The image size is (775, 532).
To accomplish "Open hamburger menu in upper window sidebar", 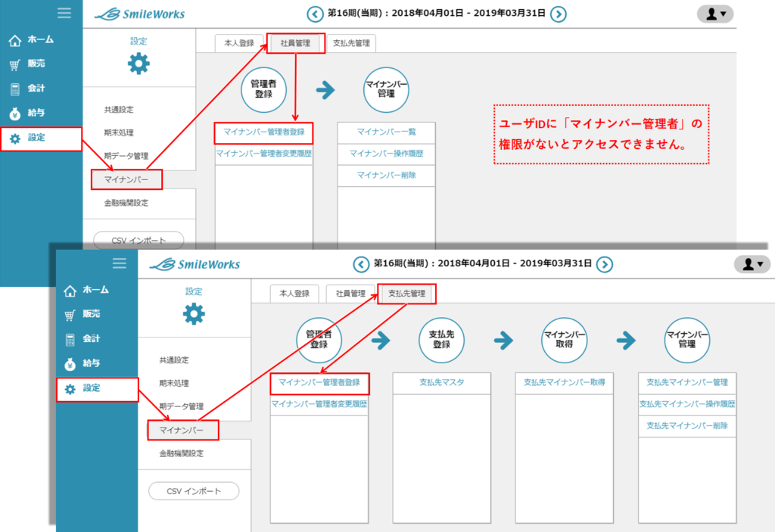I will [64, 13].
